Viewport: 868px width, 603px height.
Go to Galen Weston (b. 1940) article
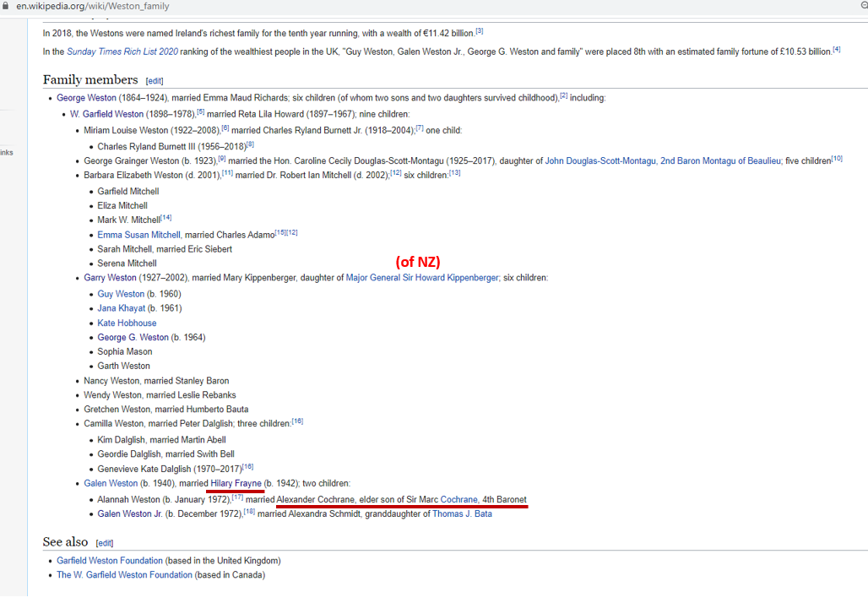pos(111,483)
